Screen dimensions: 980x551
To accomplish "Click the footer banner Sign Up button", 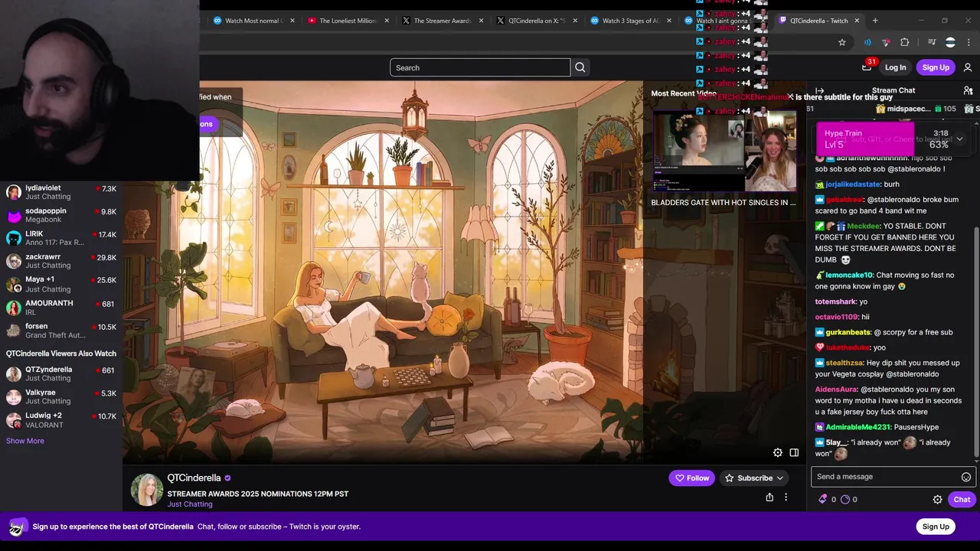I will click(x=936, y=527).
